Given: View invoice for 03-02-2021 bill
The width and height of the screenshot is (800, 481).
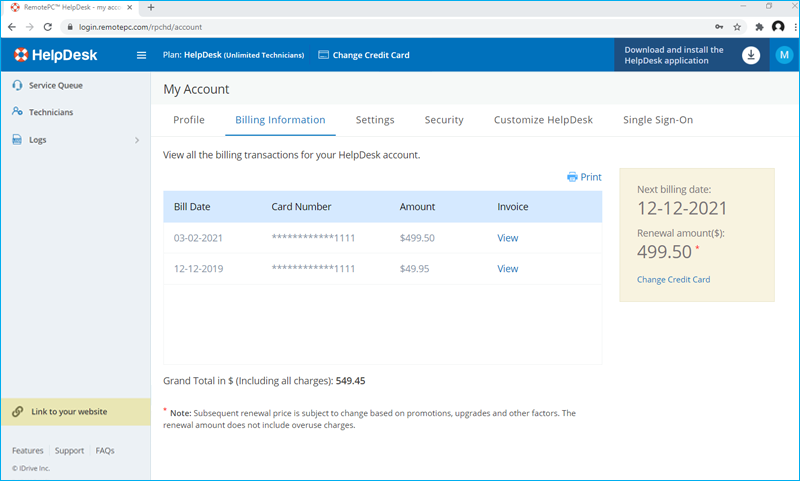Looking at the screenshot, I should [508, 238].
